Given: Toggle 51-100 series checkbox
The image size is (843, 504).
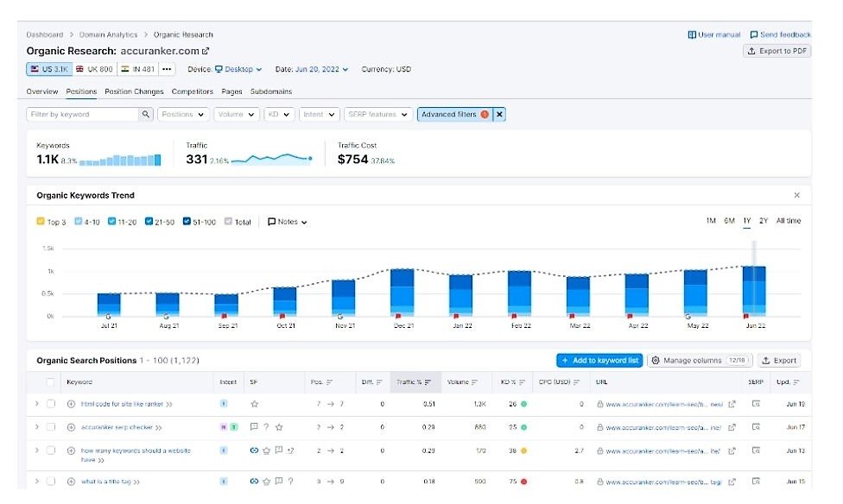Looking at the screenshot, I should 187,222.
